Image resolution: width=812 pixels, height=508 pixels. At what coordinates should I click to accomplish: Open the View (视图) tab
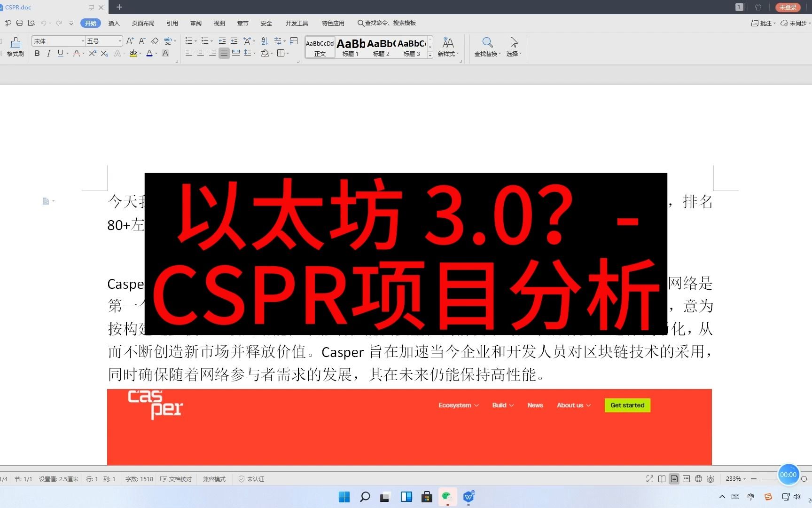pos(219,23)
